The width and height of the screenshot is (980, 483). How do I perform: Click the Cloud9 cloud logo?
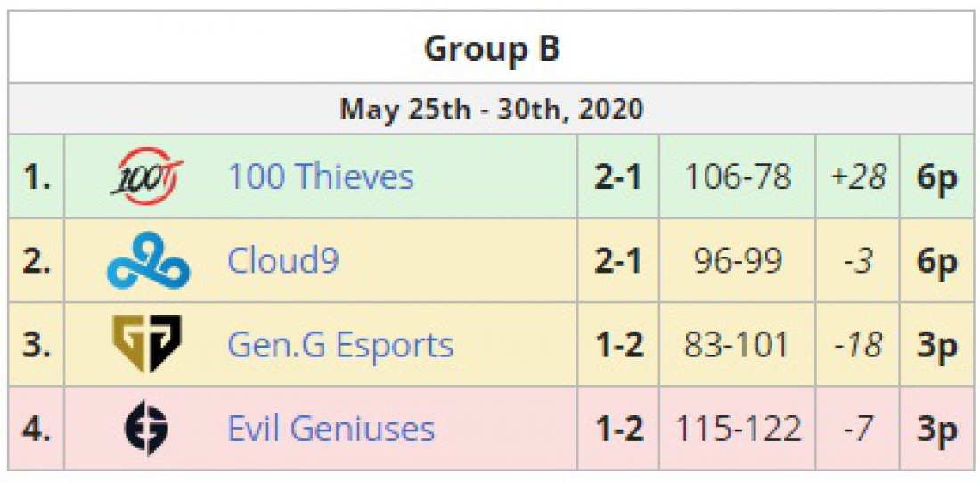(x=148, y=260)
